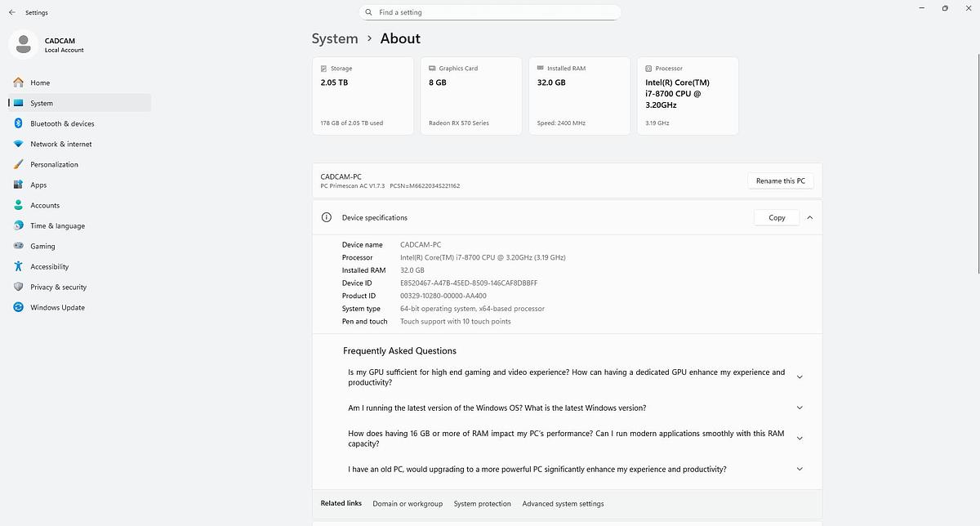Image resolution: width=980 pixels, height=526 pixels.
Task: Click the Accounts person icon
Action: (18, 205)
